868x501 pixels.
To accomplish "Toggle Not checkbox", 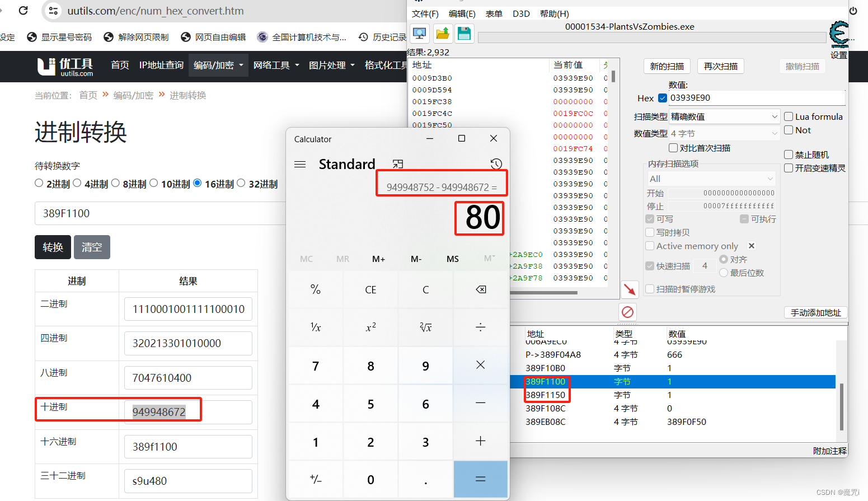I will (789, 130).
